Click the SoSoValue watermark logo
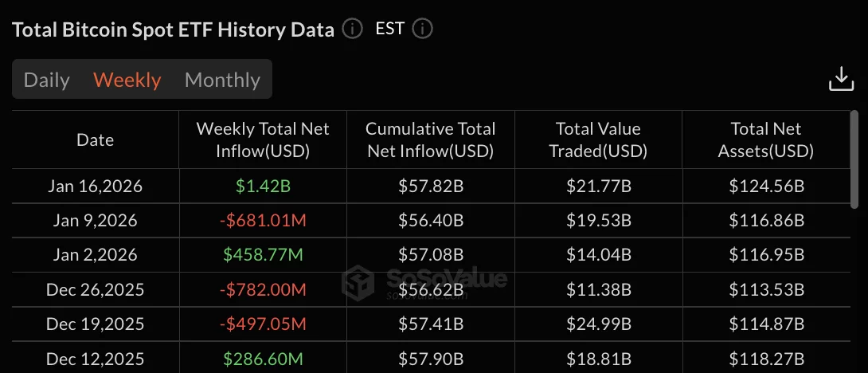 [x=425, y=281]
